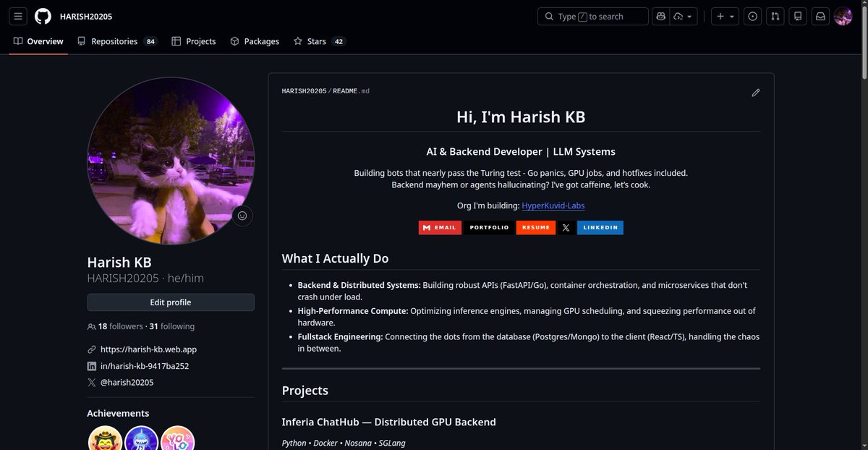
Task: Open GitHub Copilot chat icon
Action: 660,16
